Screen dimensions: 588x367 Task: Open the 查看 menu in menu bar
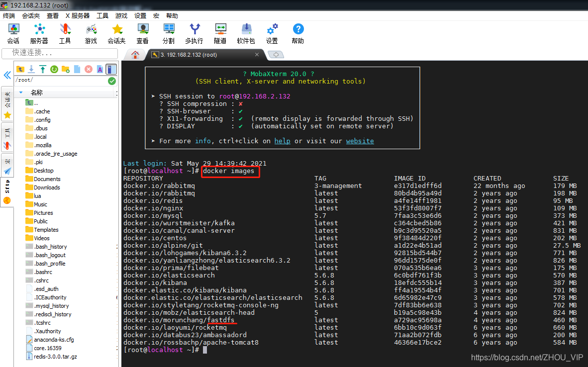point(53,16)
